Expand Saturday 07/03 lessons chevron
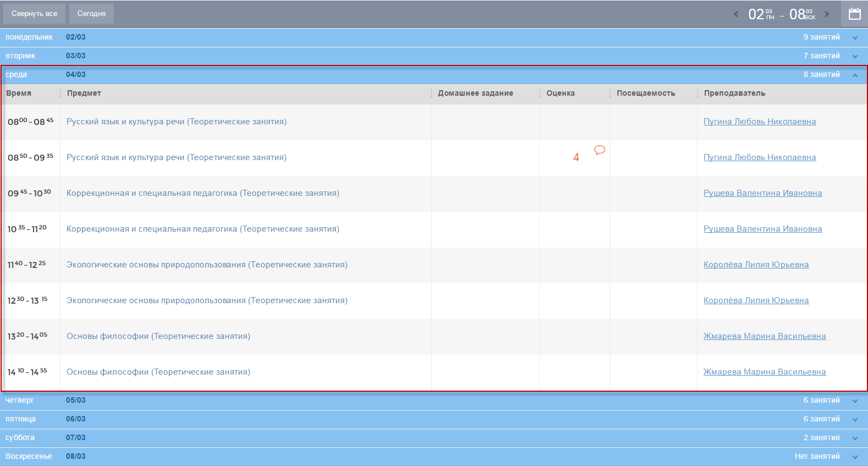The width and height of the screenshot is (868, 466). pyautogui.click(x=855, y=438)
